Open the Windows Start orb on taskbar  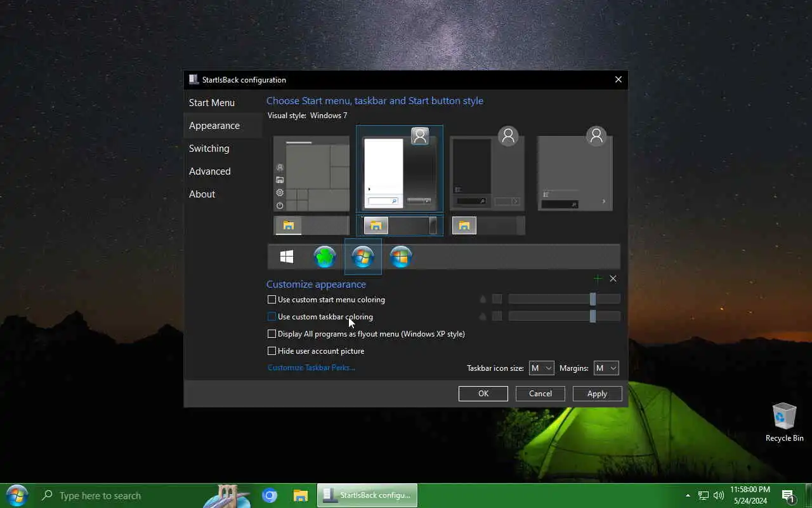(17, 495)
